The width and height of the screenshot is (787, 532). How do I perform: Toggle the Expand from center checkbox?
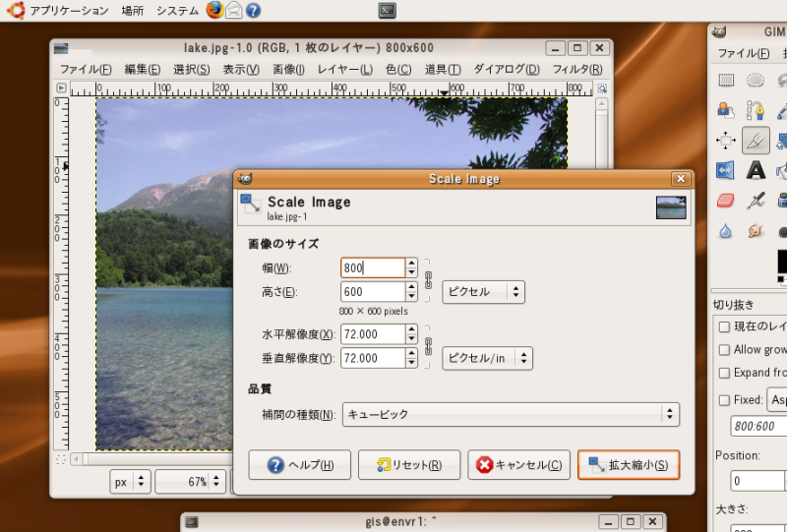pyautogui.click(x=724, y=373)
